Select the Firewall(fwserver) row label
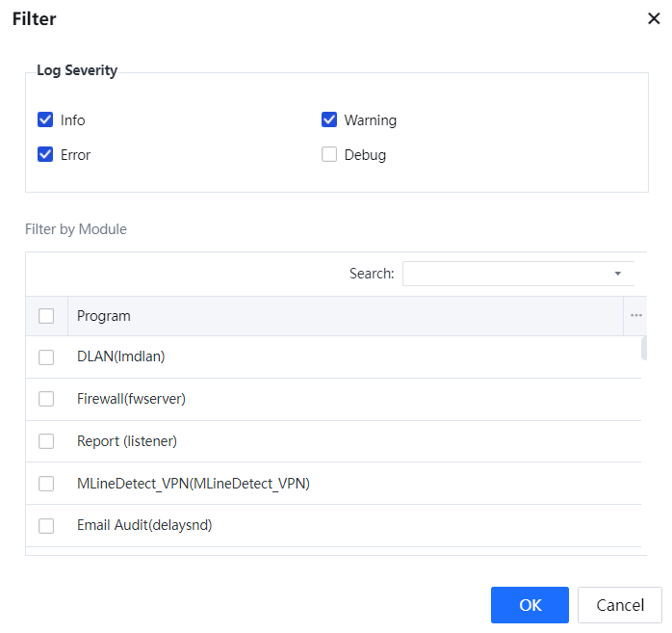672x633 pixels. [131, 399]
